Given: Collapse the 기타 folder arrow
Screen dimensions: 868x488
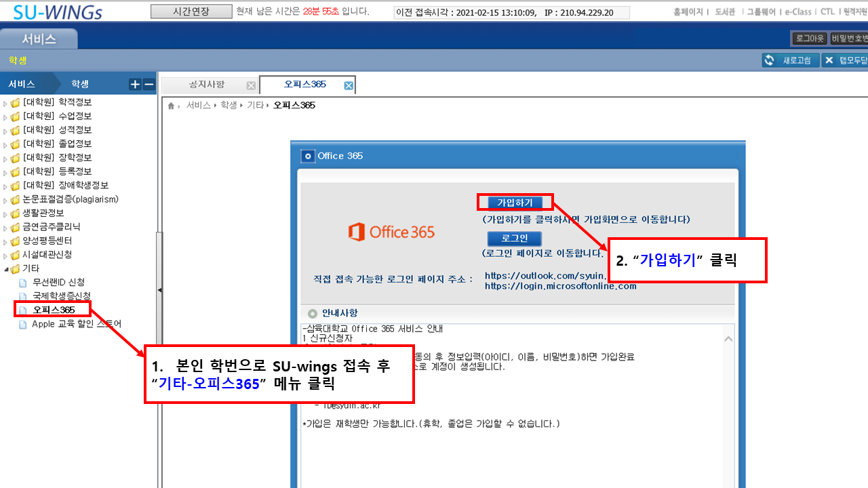Looking at the screenshot, I should pos(5,269).
